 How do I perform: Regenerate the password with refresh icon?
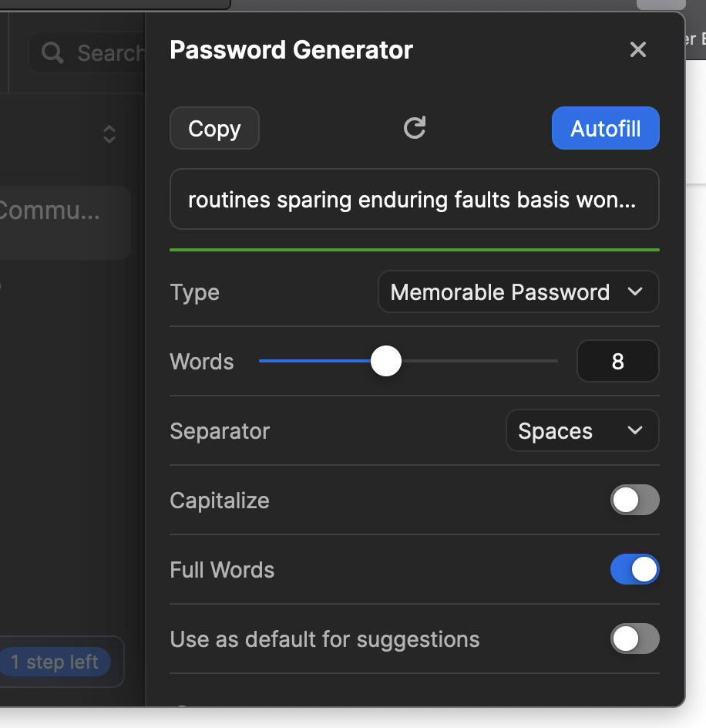coord(415,128)
